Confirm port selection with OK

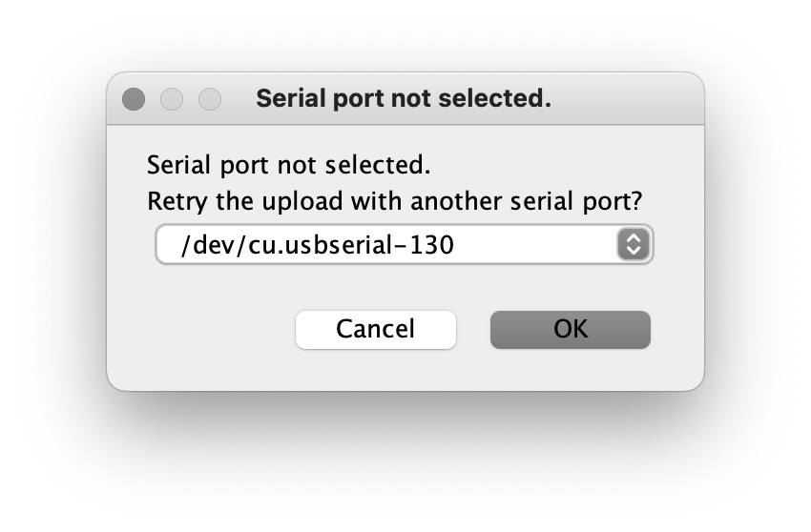tap(570, 329)
